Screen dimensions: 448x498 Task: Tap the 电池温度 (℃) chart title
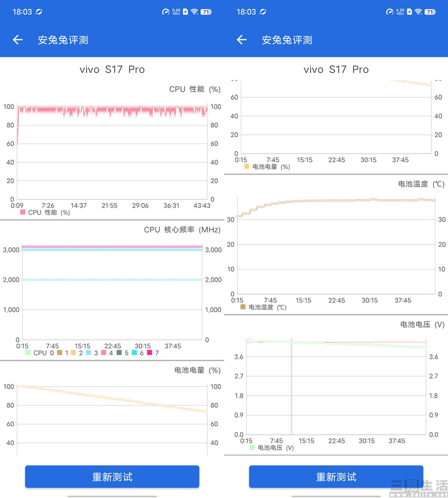pyautogui.click(x=421, y=184)
